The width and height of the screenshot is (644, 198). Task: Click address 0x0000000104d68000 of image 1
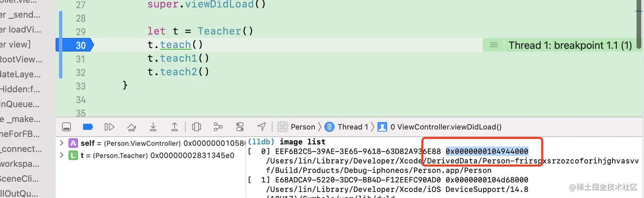[487, 179]
